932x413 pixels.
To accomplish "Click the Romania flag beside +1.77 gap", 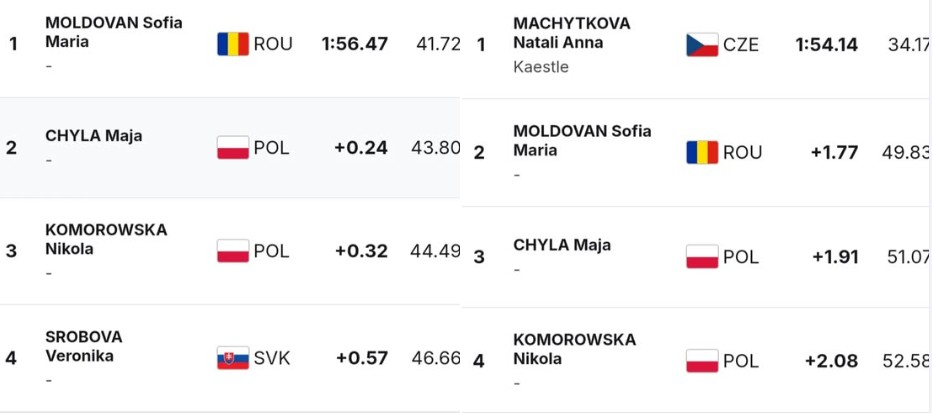I will [702, 152].
